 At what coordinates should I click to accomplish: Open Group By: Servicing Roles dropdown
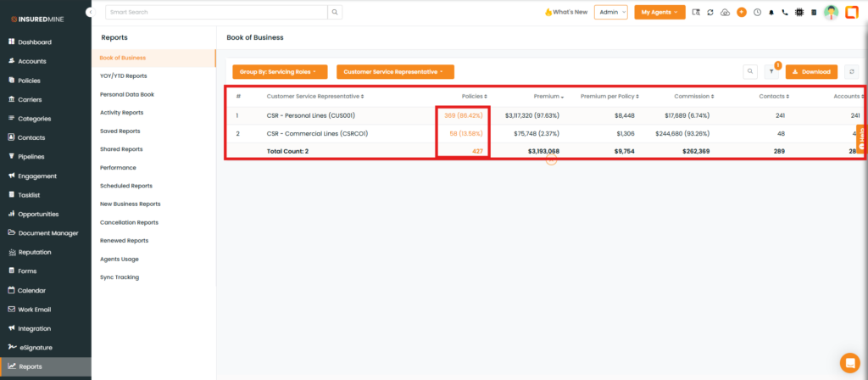coord(280,72)
